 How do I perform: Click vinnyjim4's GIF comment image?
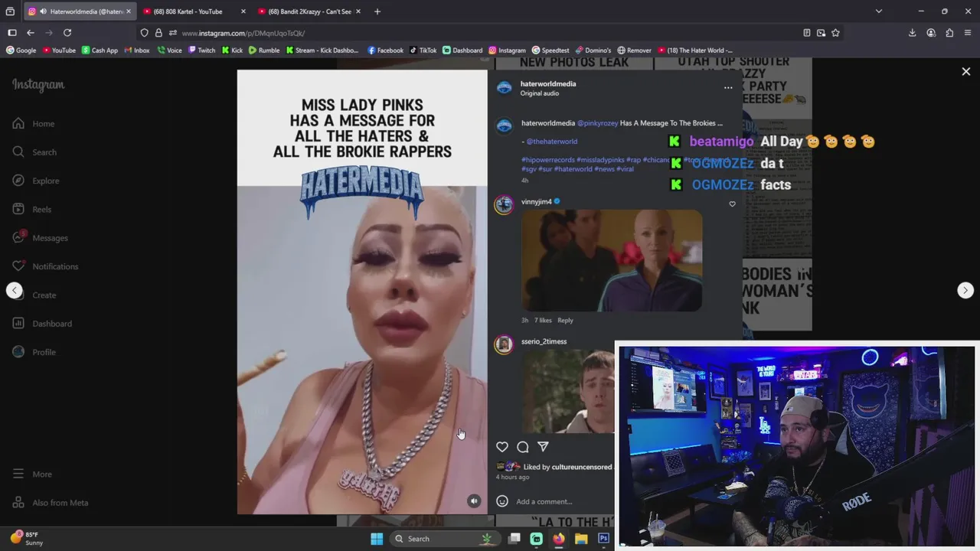point(612,261)
